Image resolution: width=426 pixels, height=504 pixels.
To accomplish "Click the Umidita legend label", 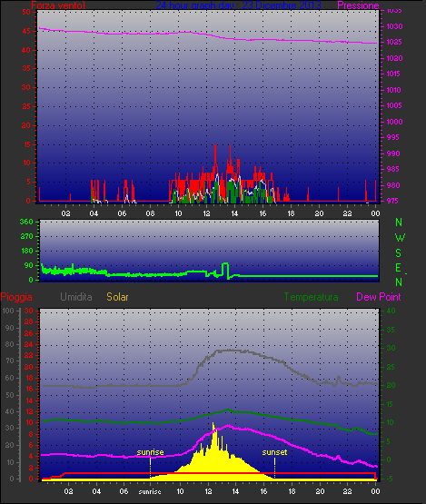I will (x=76, y=297).
